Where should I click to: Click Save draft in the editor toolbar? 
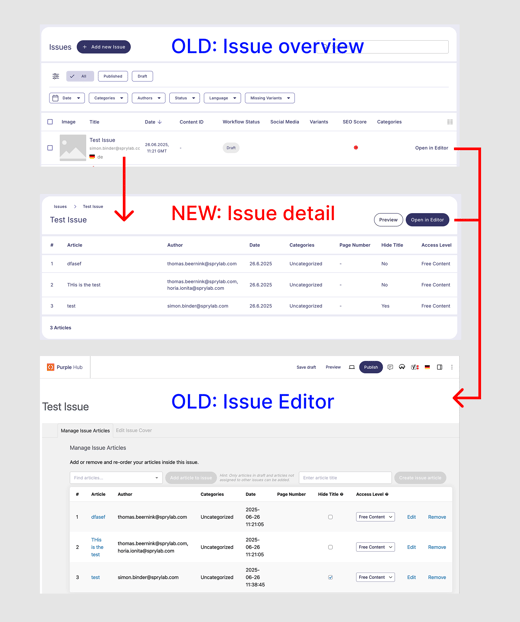[x=306, y=367]
